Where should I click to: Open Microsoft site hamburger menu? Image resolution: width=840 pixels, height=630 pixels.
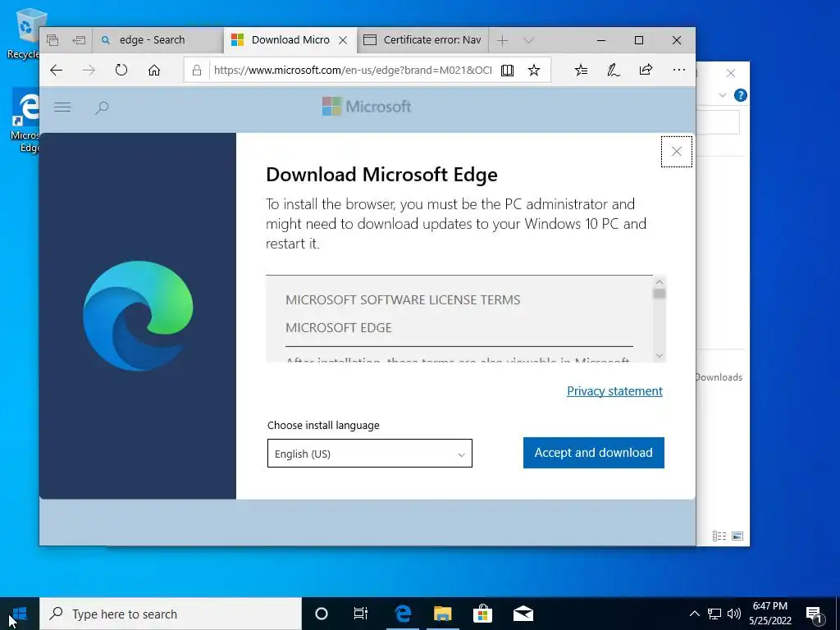point(62,107)
